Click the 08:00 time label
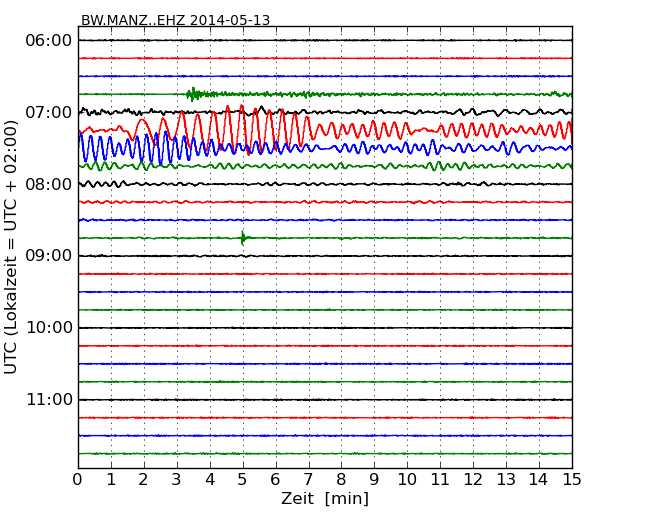The image size is (650, 520). click(49, 184)
